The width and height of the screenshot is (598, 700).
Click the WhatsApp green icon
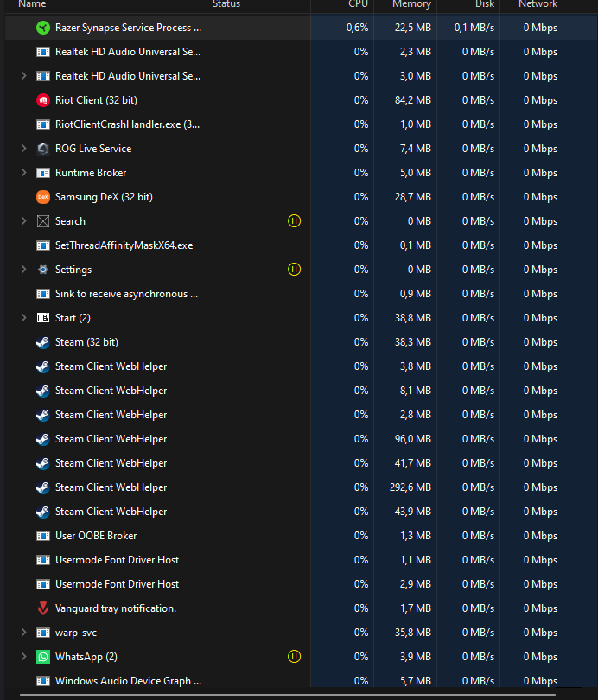point(43,657)
